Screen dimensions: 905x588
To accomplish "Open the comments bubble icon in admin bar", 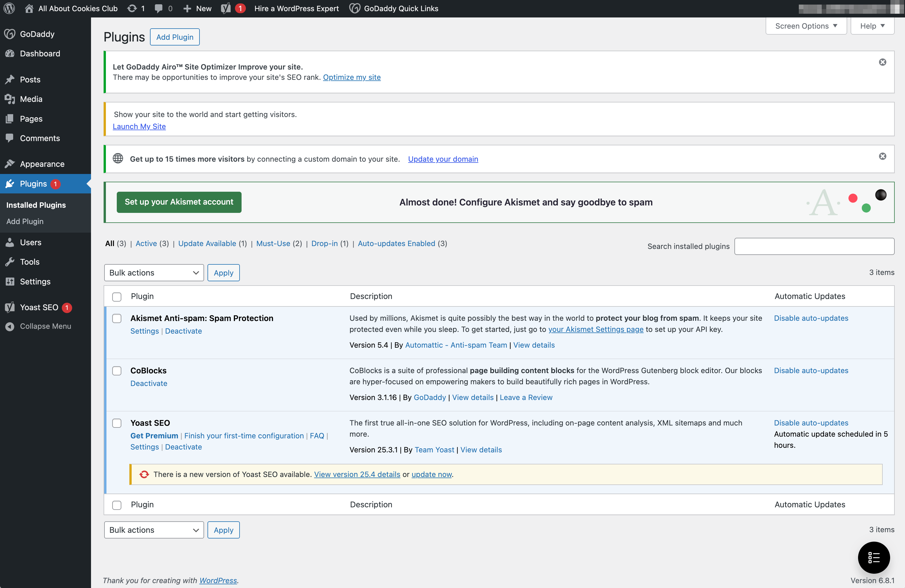I will (159, 8).
